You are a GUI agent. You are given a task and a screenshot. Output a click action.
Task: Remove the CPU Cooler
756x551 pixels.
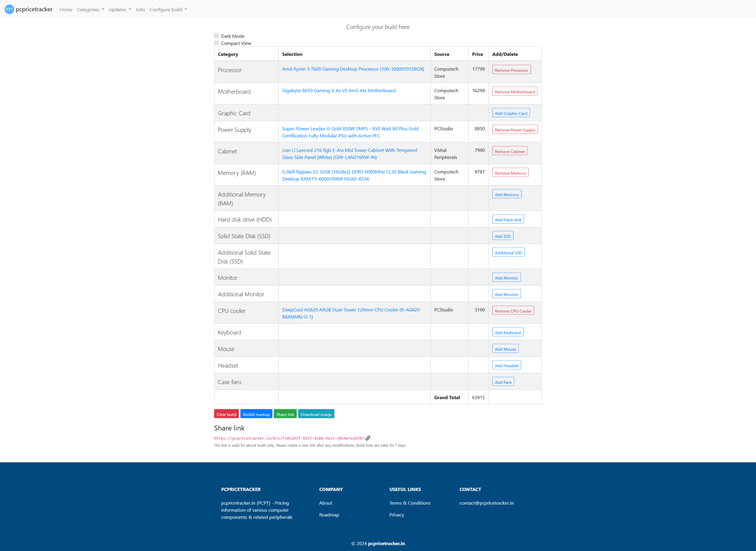[x=513, y=310]
